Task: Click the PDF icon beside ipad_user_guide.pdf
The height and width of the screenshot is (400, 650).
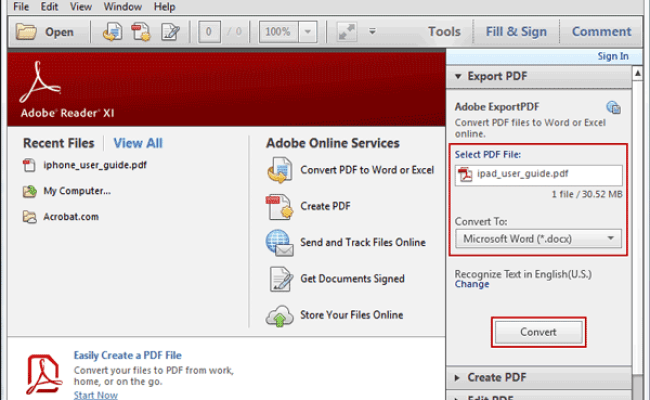Action: 465,175
